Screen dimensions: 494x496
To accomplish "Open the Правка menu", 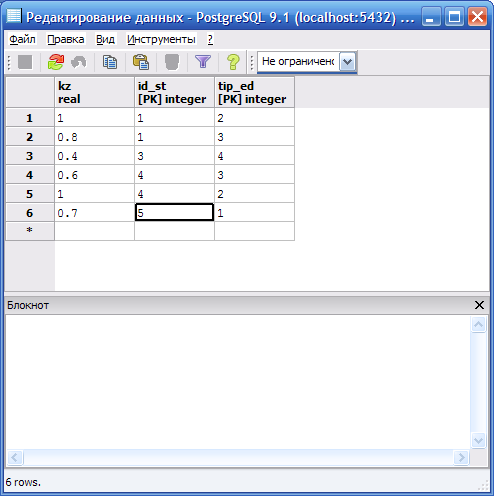I will click(x=66, y=39).
